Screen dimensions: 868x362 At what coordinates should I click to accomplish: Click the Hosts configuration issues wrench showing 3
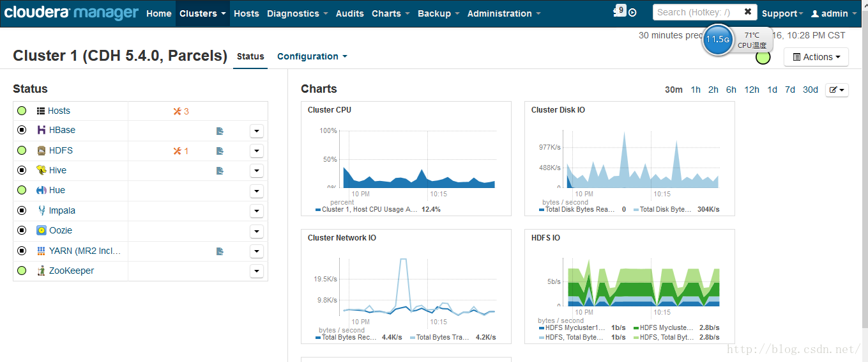pos(181,111)
